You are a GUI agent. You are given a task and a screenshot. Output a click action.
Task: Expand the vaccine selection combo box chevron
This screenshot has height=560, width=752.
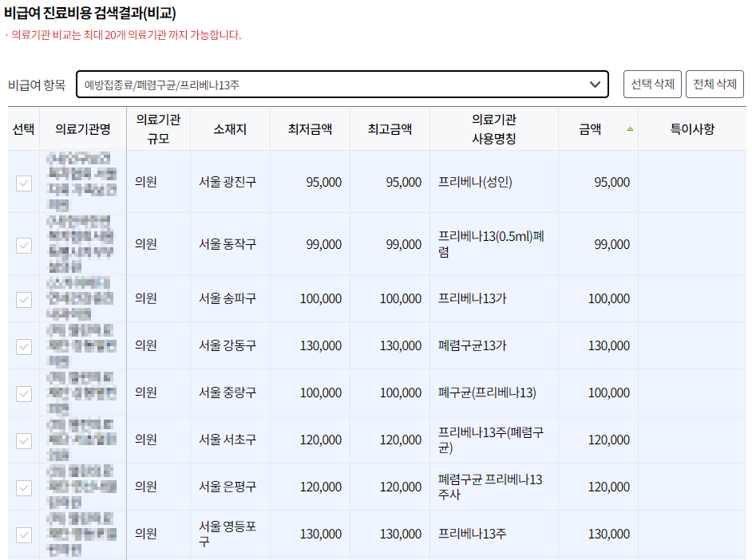594,84
